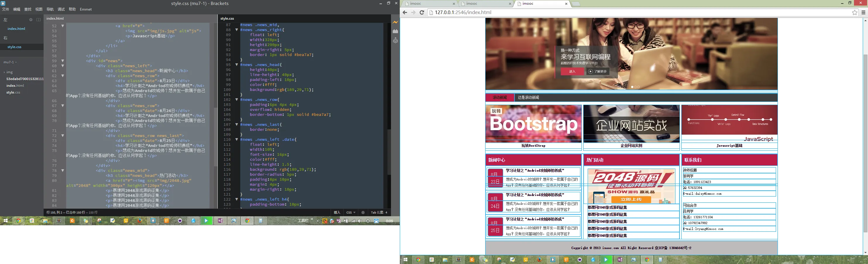Image resolution: width=868 pixels, height=264 pixels.
Task: Click the orange Live Preview lightning icon
Action: (395, 22)
